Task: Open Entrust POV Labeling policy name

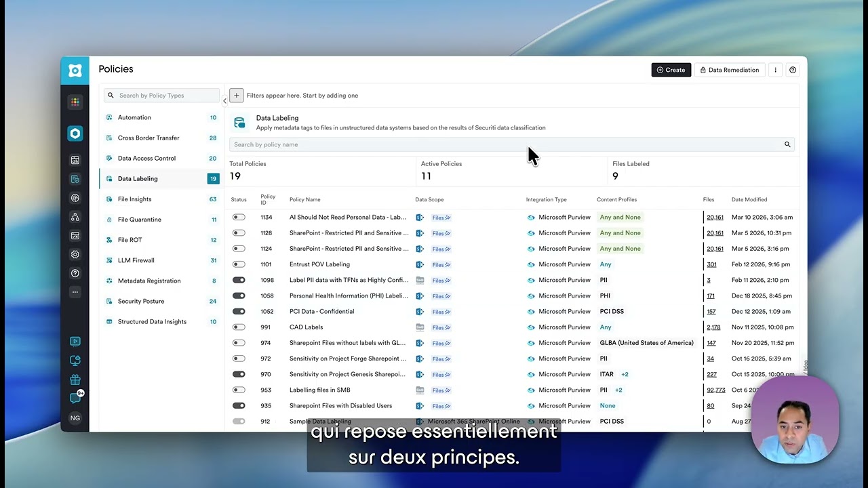Action: (319, 264)
